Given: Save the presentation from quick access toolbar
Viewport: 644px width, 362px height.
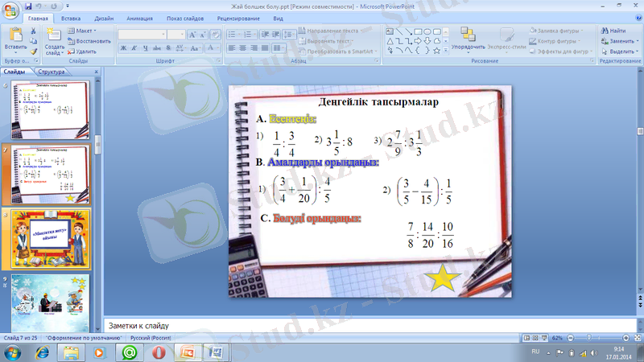Looking at the screenshot, I should [27, 5].
